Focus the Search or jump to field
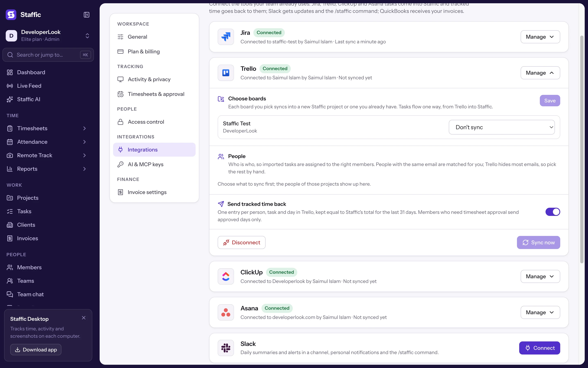 [x=48, y=55]
